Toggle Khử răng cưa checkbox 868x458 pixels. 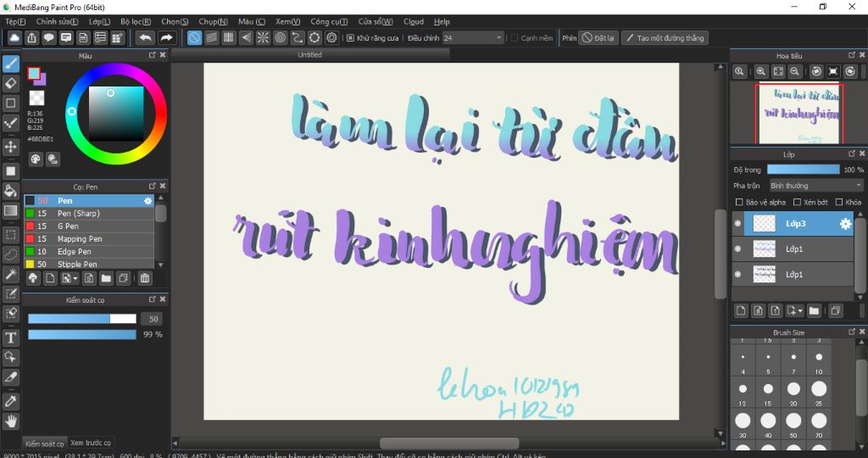point(350,38)
